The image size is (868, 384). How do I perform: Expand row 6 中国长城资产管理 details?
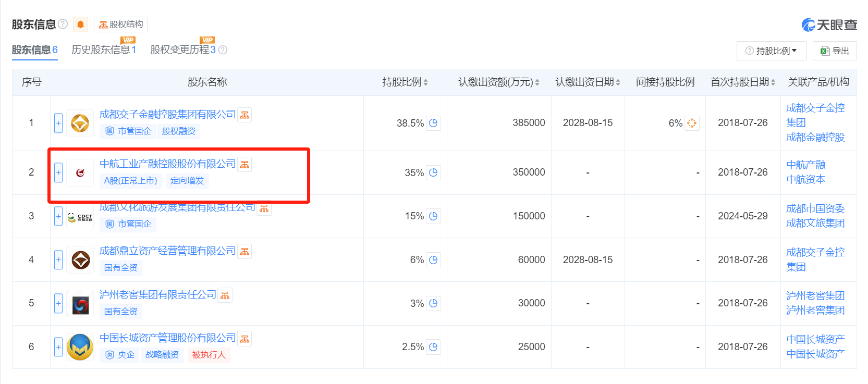coord(58,347)
